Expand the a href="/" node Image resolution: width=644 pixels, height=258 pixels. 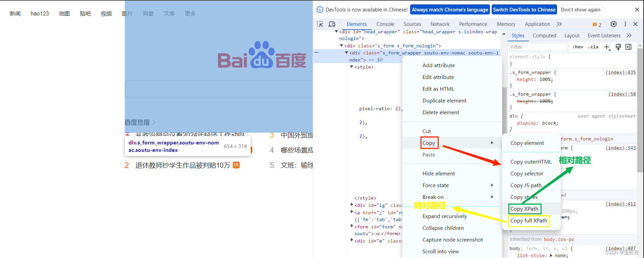352,212
